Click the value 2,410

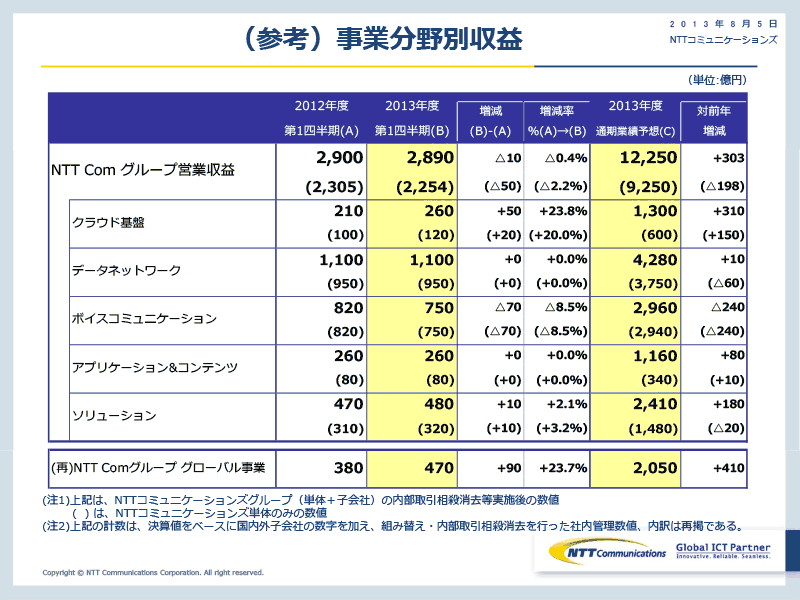tap(655, 404)
